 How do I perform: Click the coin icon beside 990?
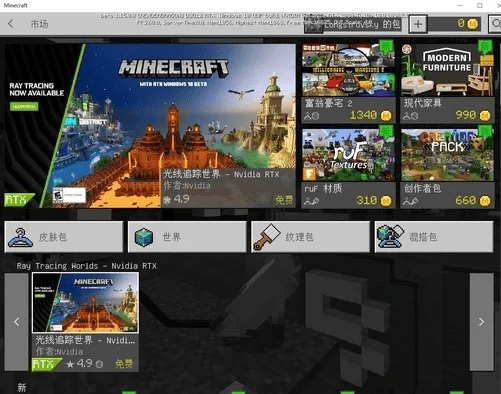tap(485, 116)
